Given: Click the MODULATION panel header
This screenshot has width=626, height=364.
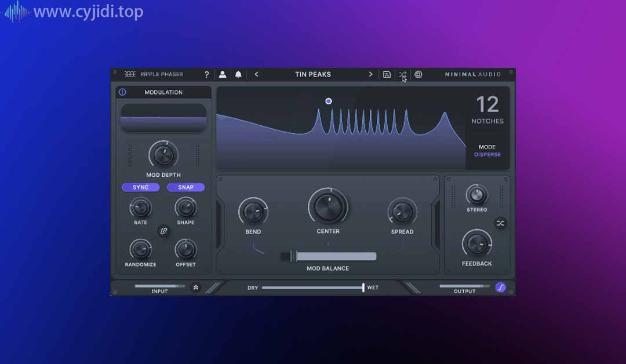Looking at the screenshot, I should tap(163, 92).
